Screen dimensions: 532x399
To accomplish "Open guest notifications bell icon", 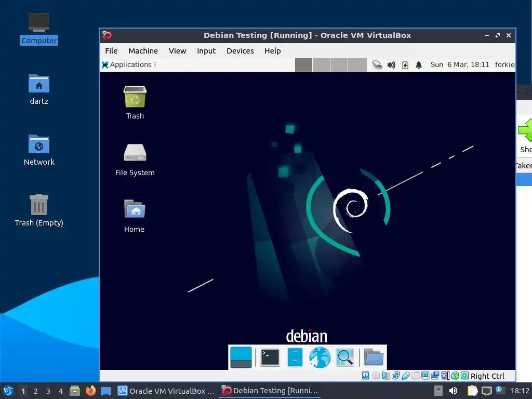I will tap(419, 65).
